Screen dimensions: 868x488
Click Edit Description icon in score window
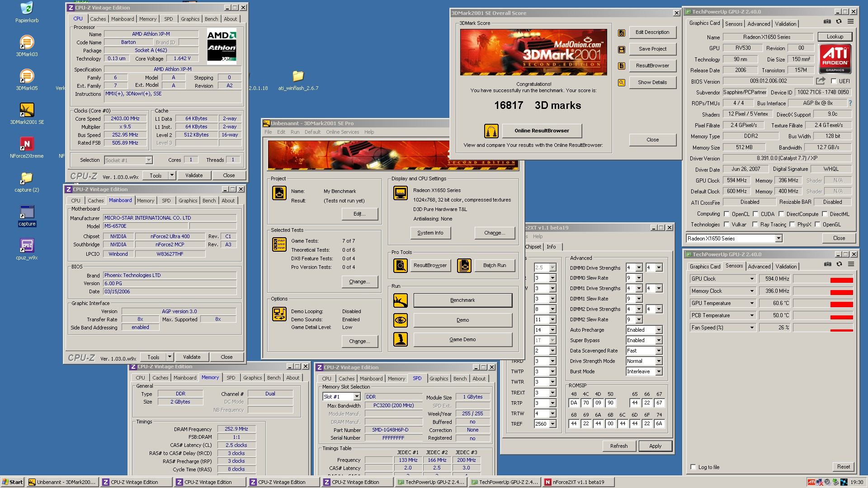coord(622,33)
